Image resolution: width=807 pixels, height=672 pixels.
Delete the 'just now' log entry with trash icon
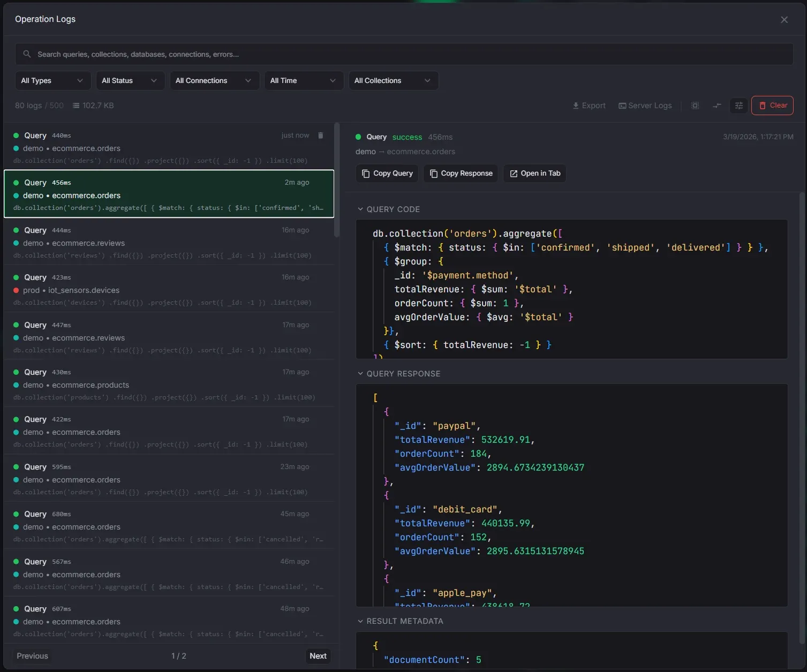coord(321,135)
